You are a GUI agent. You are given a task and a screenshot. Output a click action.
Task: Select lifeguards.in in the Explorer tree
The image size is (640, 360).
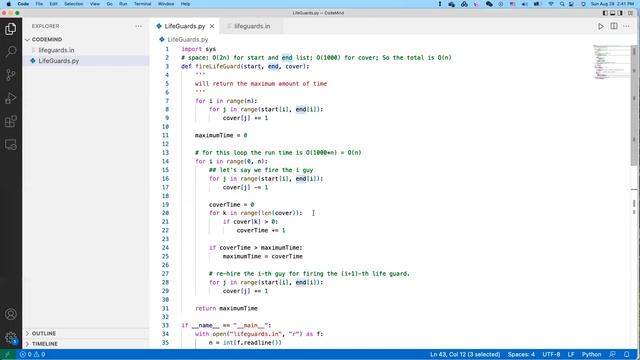(x=86, y=50)
